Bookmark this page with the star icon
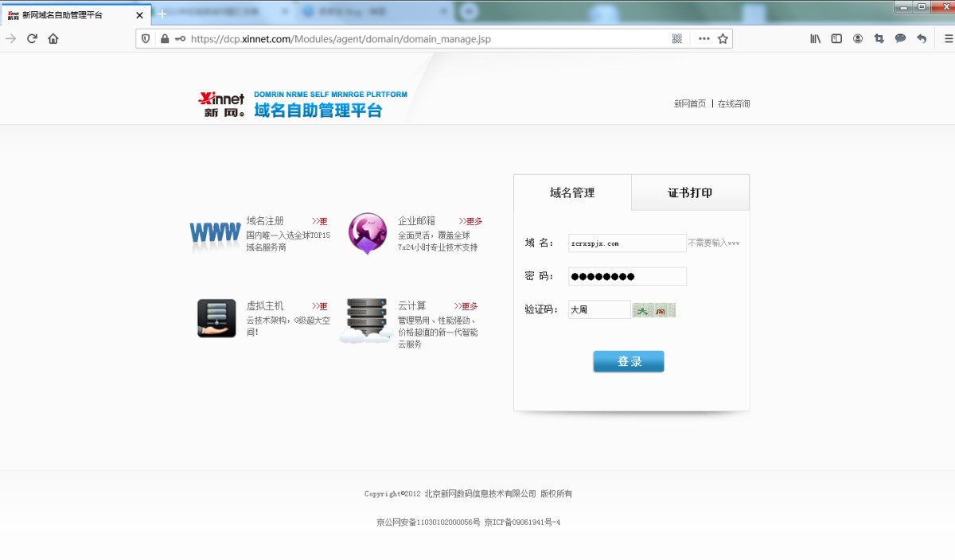 coord(723,38)
